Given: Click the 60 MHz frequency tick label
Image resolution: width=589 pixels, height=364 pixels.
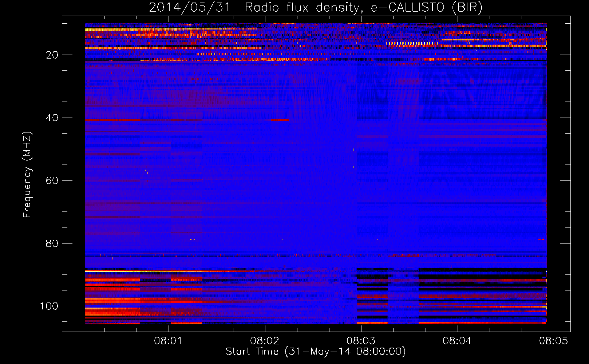Looking at the screenshot, I should (x=52, y=181).
